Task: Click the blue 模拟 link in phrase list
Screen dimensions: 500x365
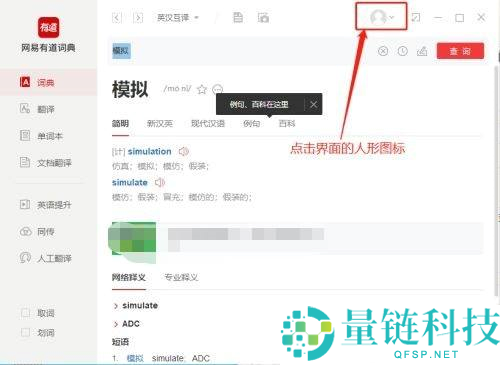Action: click(x=135, y=358)
